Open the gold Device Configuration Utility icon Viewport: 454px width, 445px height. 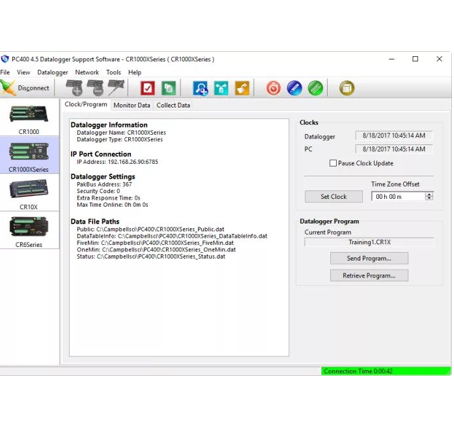coord(347,88)
